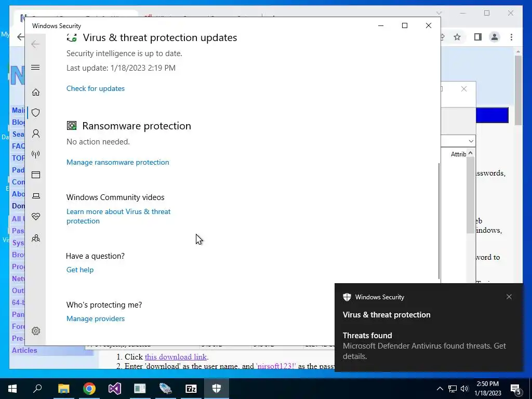Open Account protection person icon
The width and height of the screenshot is (532, 399).
tap(36, 134)
